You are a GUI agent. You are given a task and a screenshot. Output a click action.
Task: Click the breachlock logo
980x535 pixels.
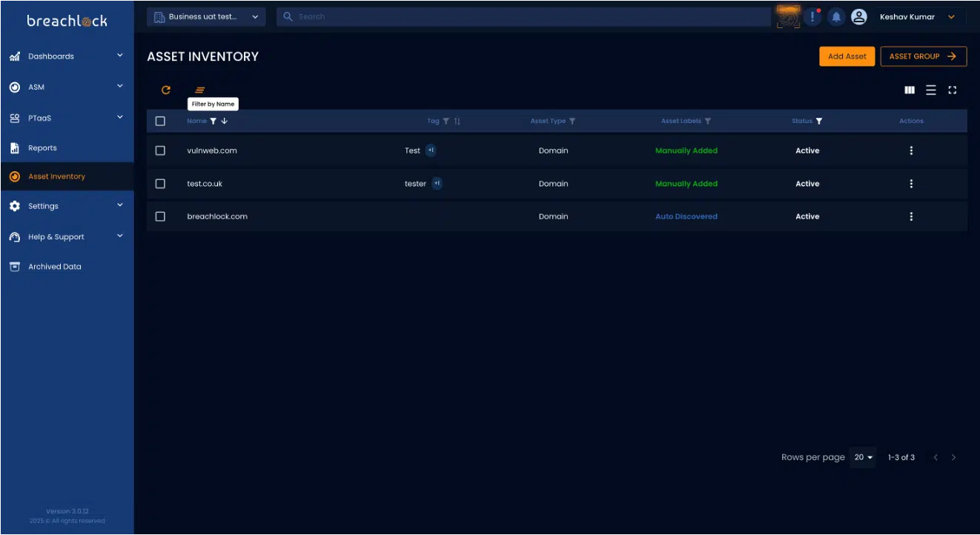click(67, 21)
